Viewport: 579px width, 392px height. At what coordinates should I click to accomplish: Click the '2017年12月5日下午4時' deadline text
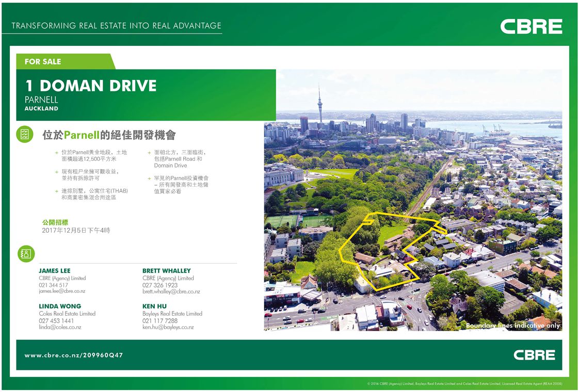(x=76, y=231)
